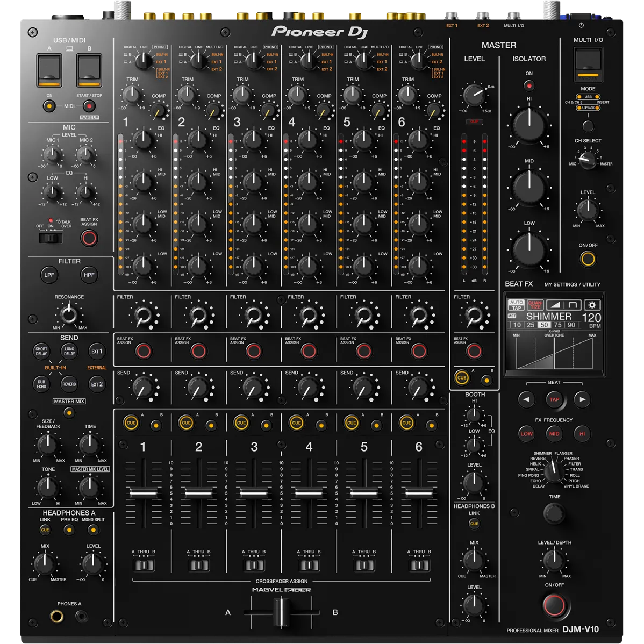Select beat value 10 on the display
Image resolution: width=644 pixels, height=644 pixels.
pyautogui.click(x=517, y=325)
